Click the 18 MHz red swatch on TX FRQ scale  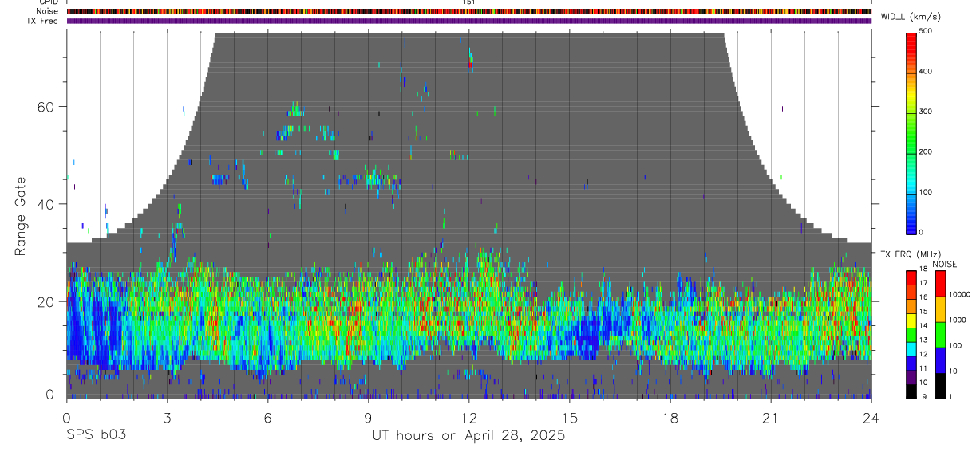[911, 275]
